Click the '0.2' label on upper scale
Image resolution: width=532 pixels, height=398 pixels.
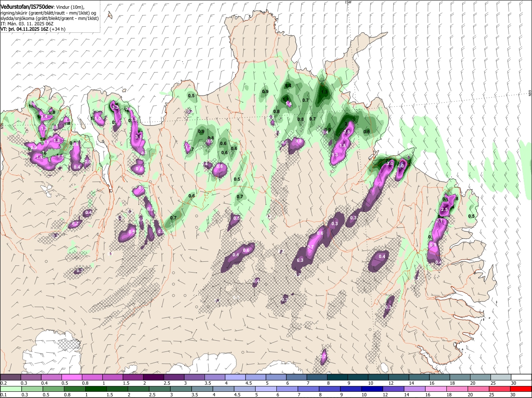3,383
